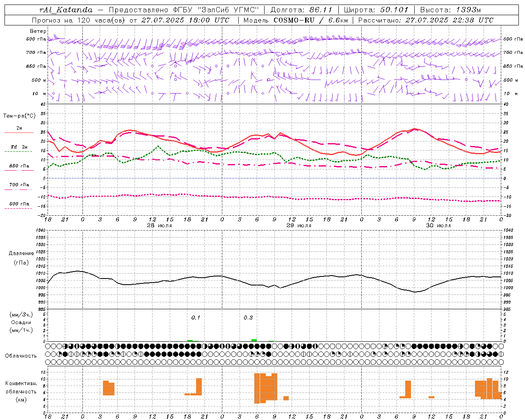Click the (км) unit label at bottom left

point(21,399)
